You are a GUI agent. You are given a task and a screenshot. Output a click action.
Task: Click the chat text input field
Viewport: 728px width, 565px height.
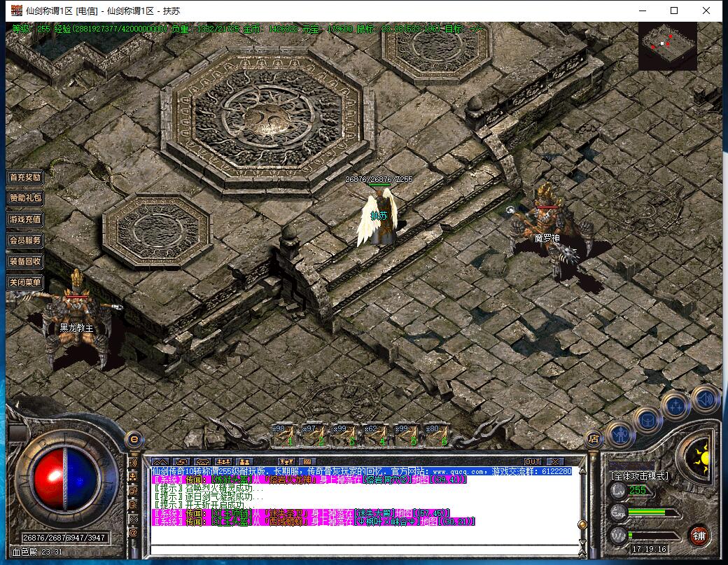click(363, 551)
